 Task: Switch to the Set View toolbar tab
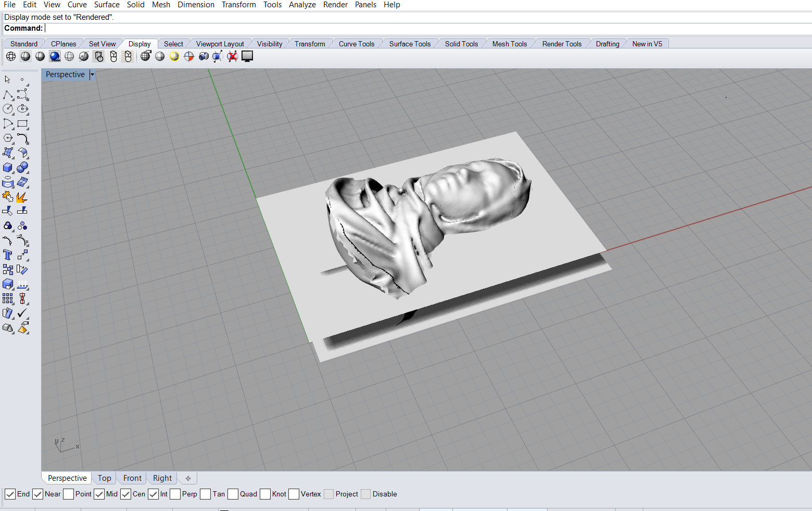click(102, 44)
